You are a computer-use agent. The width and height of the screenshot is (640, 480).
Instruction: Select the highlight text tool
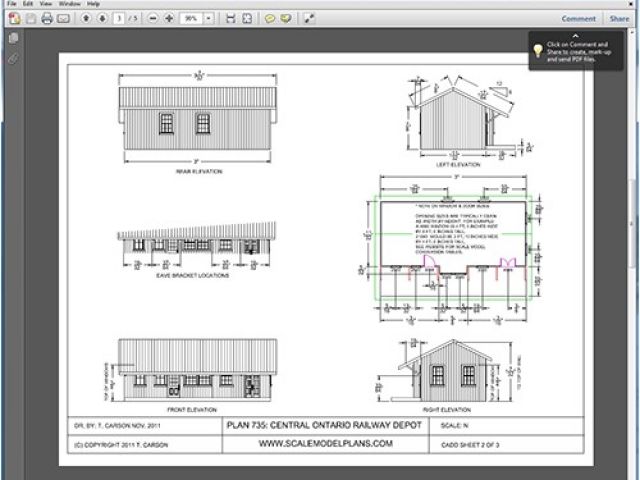click(286, 19)
